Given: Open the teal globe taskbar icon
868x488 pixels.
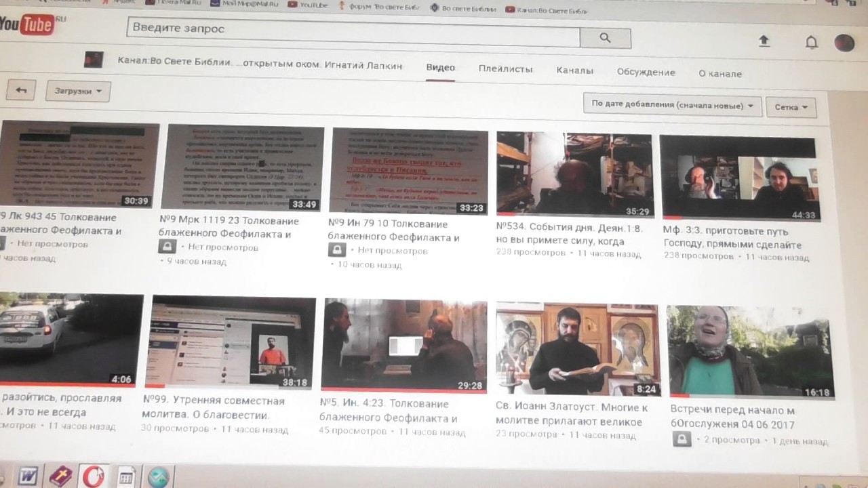Looking at the screenshot, I should (x=158, y=477).
